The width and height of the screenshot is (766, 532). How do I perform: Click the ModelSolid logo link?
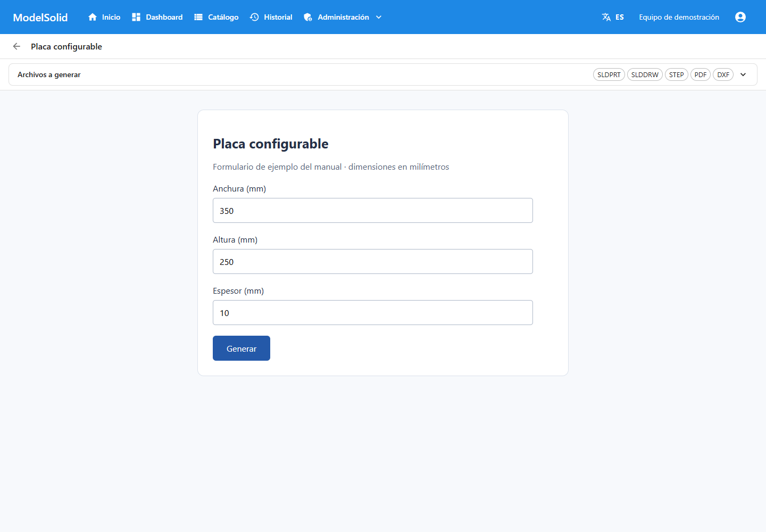[40, 17]
